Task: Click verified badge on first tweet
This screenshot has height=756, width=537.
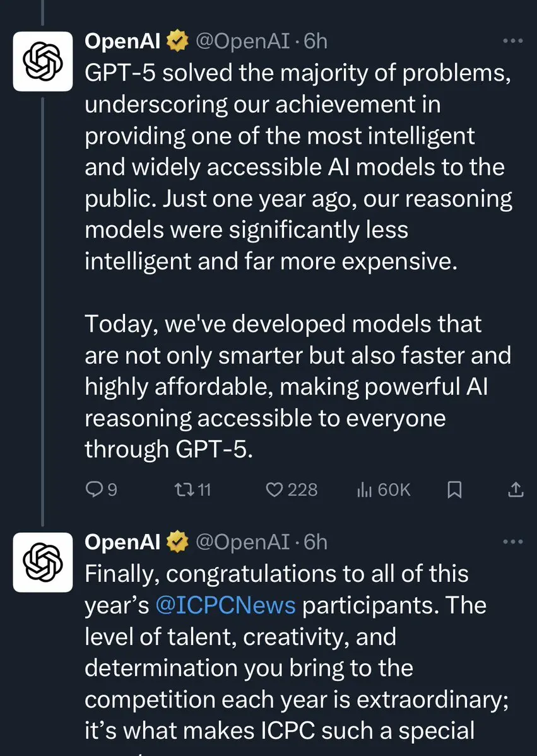Action: (177, 41)
